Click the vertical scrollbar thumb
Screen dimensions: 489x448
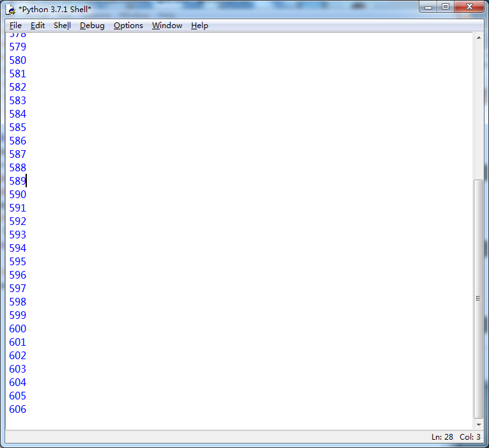[x=478, y=298]
